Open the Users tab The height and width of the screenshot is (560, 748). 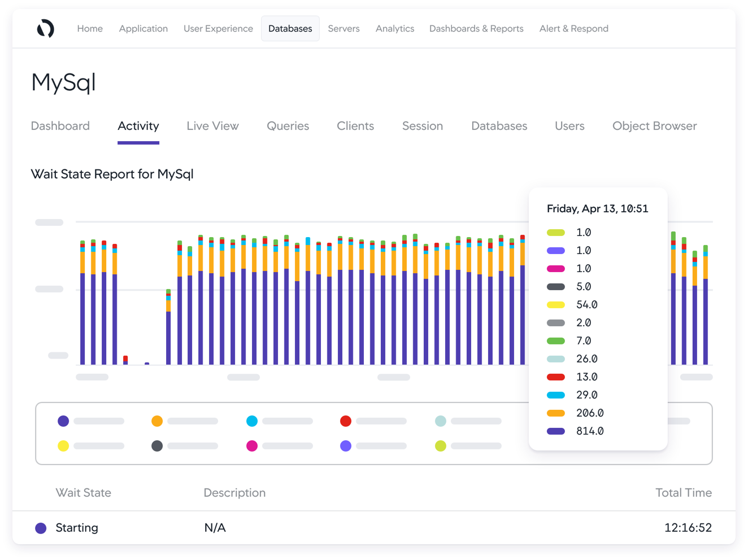click(569, 126)
